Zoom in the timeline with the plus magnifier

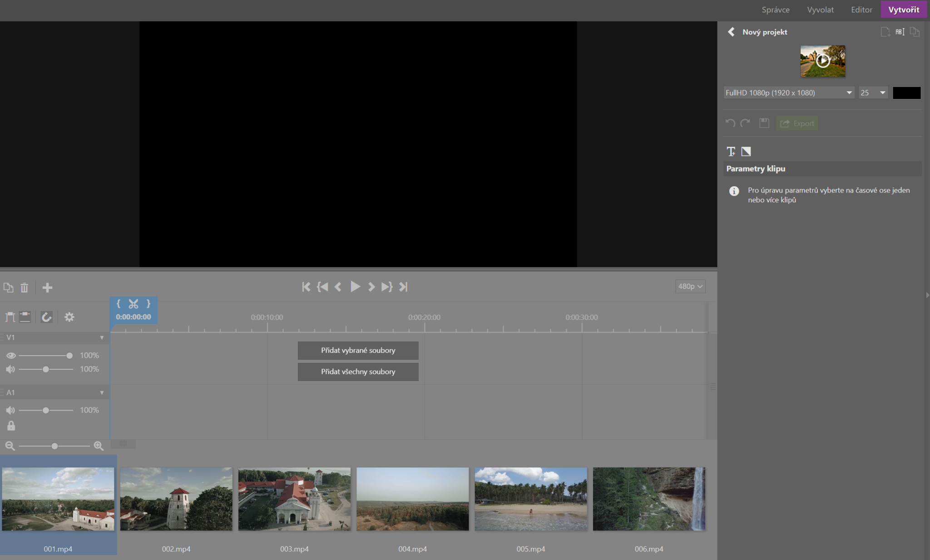coord(99,446)
